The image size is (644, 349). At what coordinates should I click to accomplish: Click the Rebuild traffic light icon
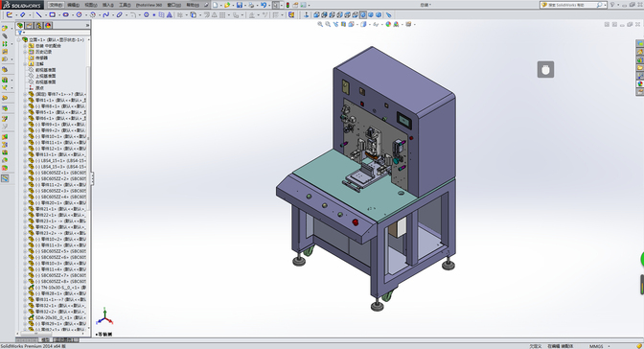coord(287,5)
